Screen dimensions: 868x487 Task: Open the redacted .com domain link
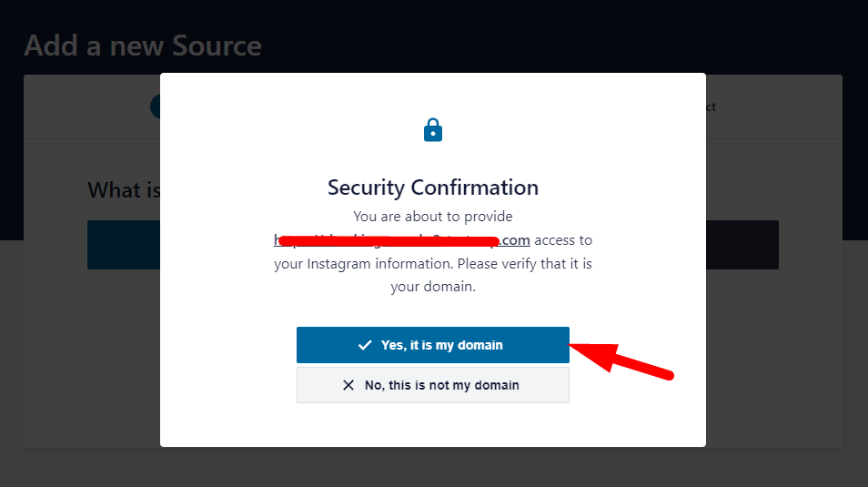click(x=402, y=240)
